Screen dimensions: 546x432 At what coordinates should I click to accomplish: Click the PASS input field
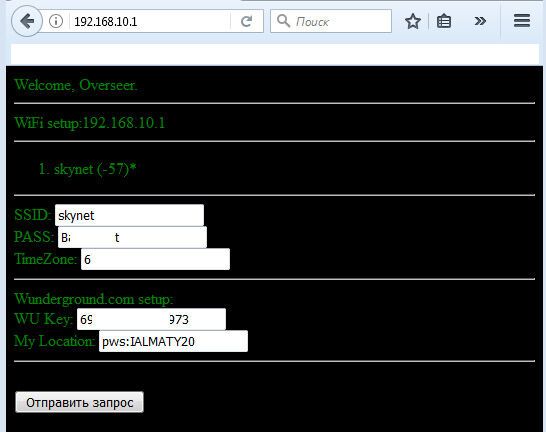[x=132, y=237]
